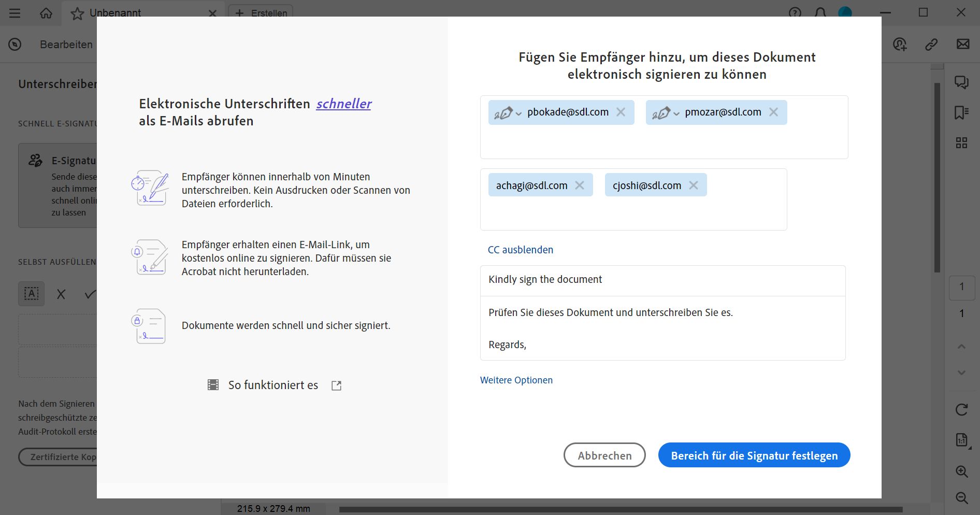Screen dimensions: 980x515
Task: Click the Zoom in icon
Action: (x=961, y=472)
